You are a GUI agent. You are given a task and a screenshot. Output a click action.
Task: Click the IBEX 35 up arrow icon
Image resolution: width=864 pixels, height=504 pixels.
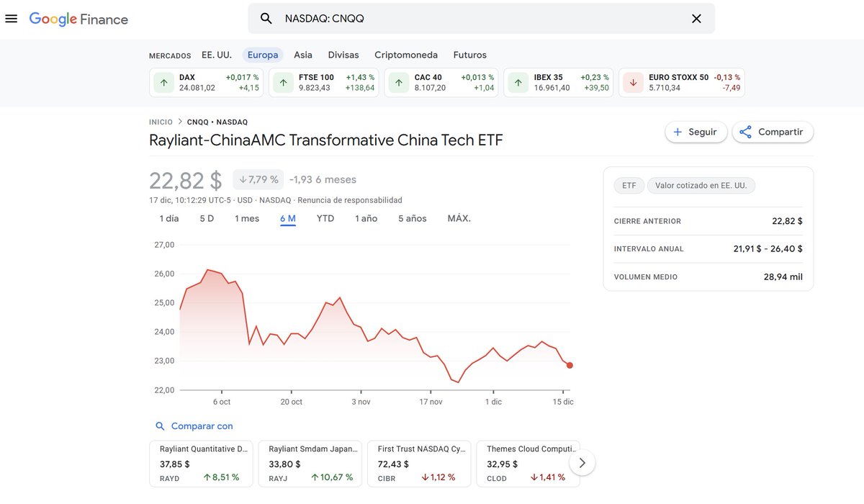click(x=519, y=83)
